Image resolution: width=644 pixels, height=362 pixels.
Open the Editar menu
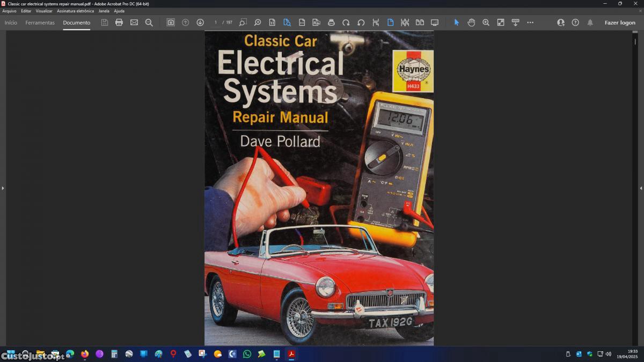[26, 11]
